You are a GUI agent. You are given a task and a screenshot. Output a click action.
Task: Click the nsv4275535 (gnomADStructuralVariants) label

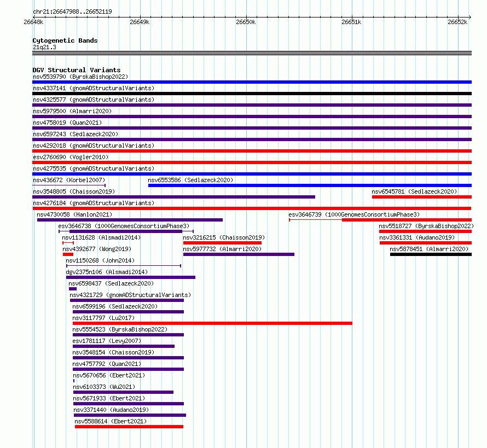click(94, 168)
